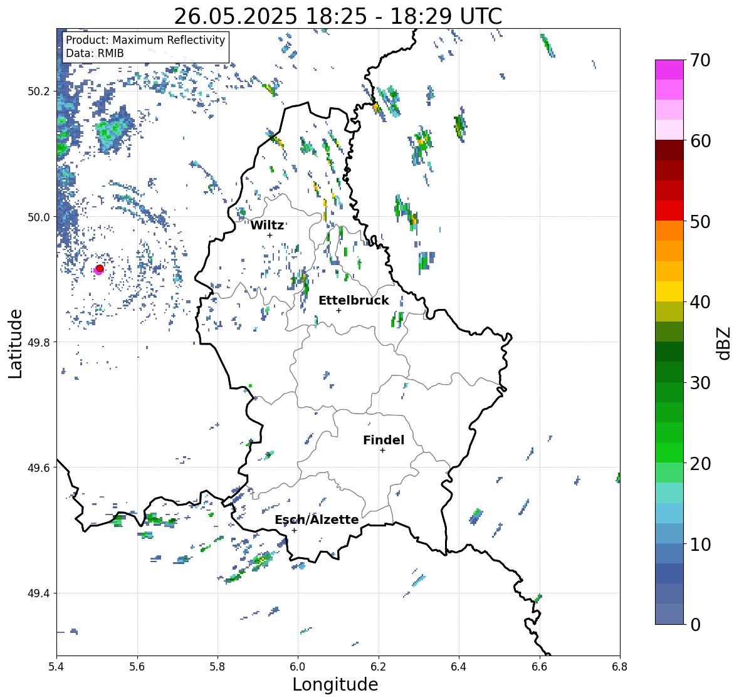Click the Ettelbruck station label
The height and width of the screenshot is (700, 739).
tap(354, 301)
